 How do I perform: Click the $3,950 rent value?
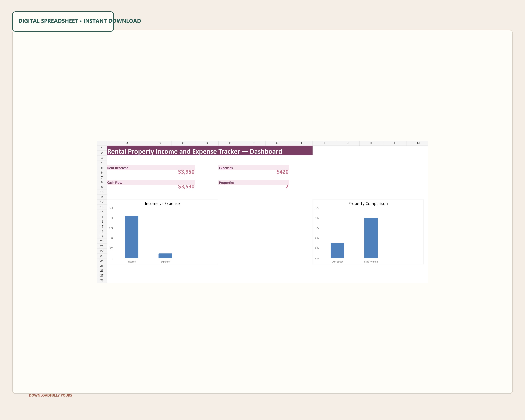click(186, 172)
